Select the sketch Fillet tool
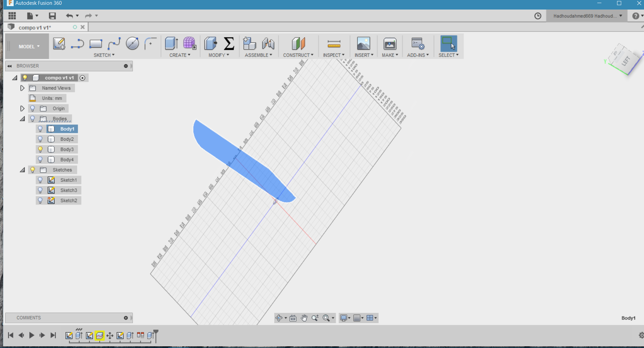The image size is (644, 348). (x=150, y=44)
